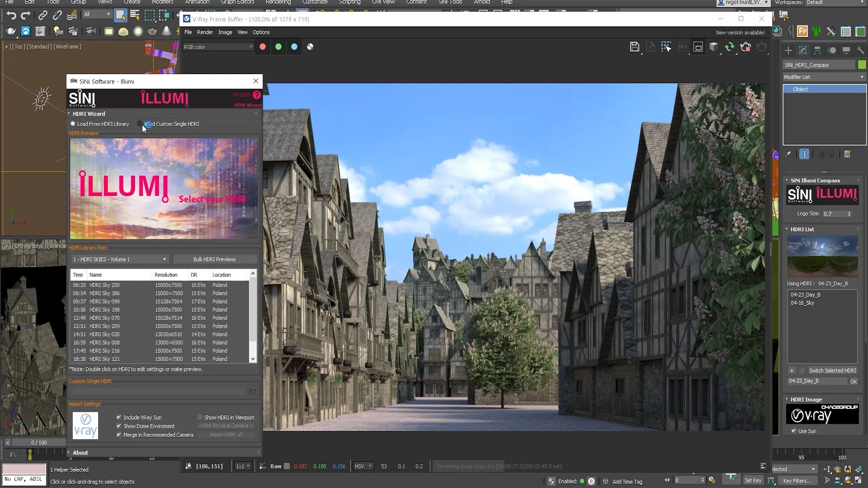Image resolution: width=868 pixels, height=488 pixels.
Task: Save image icon in V-Ray Frame Buffer
Action: click(x=634, y=47)
